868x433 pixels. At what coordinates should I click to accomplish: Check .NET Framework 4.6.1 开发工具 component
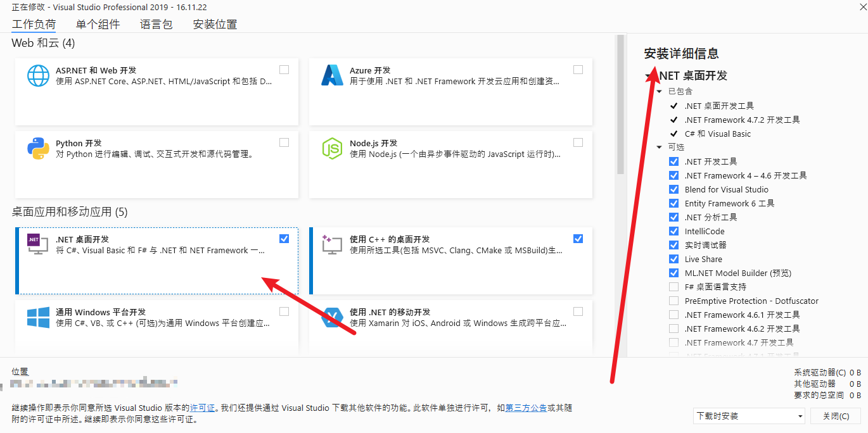click(673, 315)
